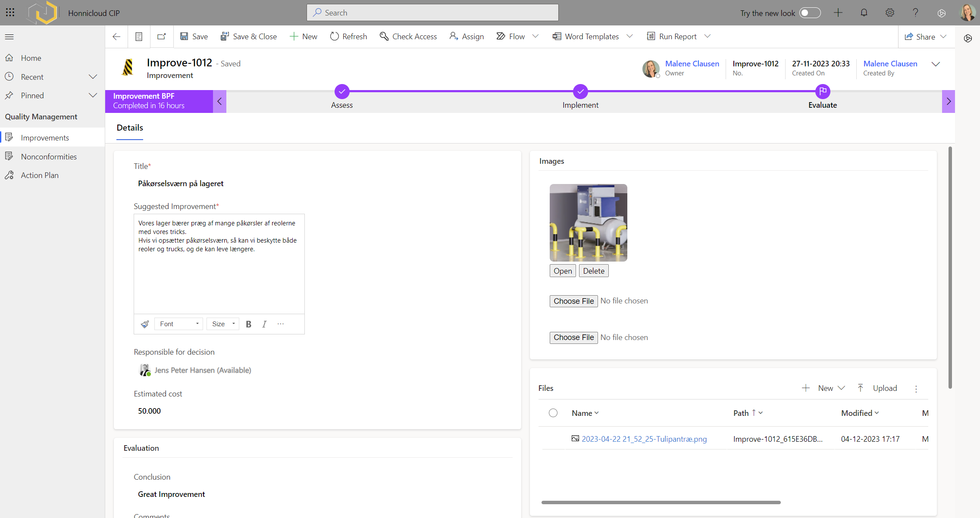Viewport: 980px width, 518px height.
Task: Toggle italic in the rich text editor
Action: coord(264,324)
